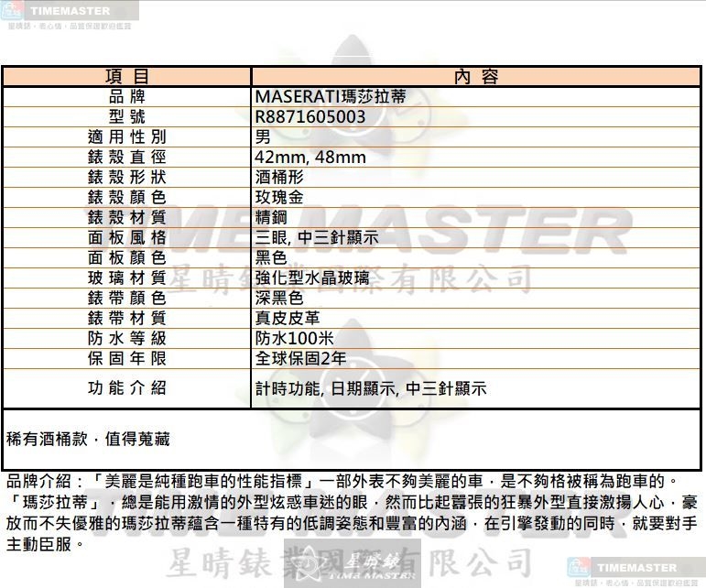This screenshot has width=706, height=588.
Task: Click the 項目 column header
Action: pyautogui.click(x=126, y=77)
